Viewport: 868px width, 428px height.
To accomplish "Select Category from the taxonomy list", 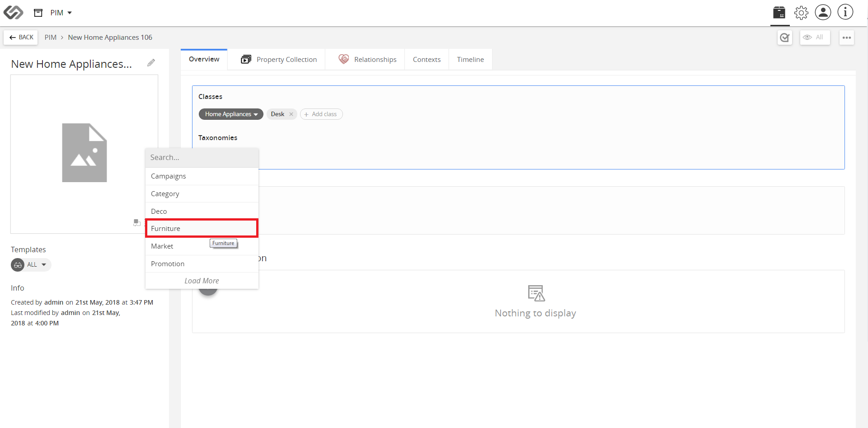I will [x=202, y=194].
